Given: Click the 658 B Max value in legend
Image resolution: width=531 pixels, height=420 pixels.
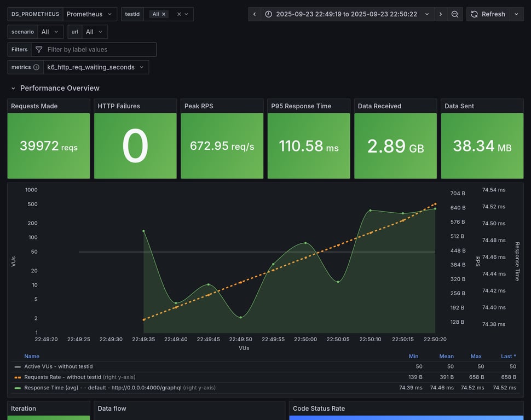Looking at the screenshot, I should pos(476,377).
